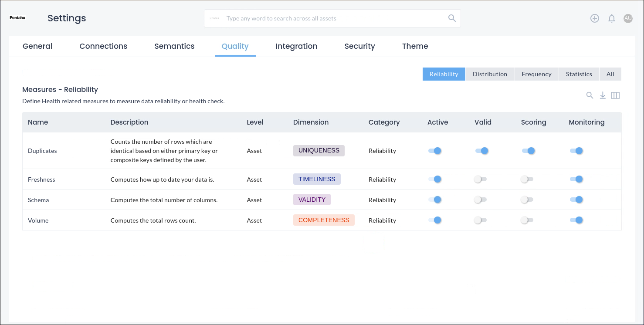
Task: Enable the Valid toggle for Freshness
Action: coord(481,179)
